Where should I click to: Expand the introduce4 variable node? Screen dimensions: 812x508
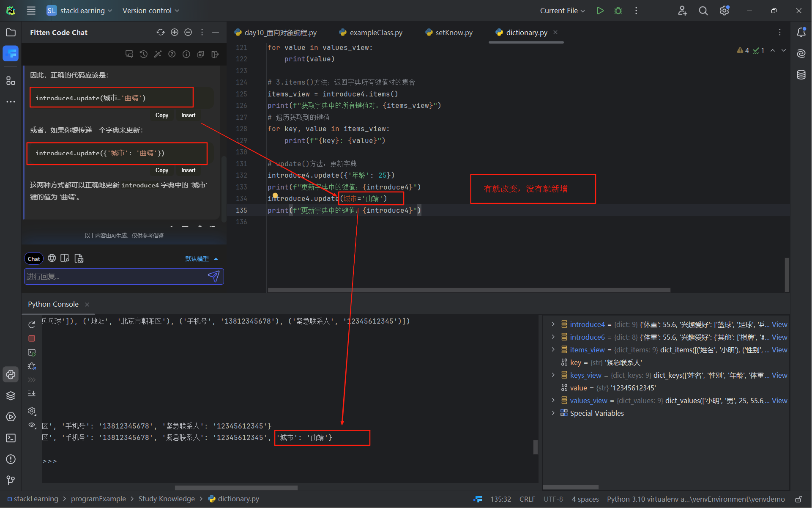pos(553,324)
